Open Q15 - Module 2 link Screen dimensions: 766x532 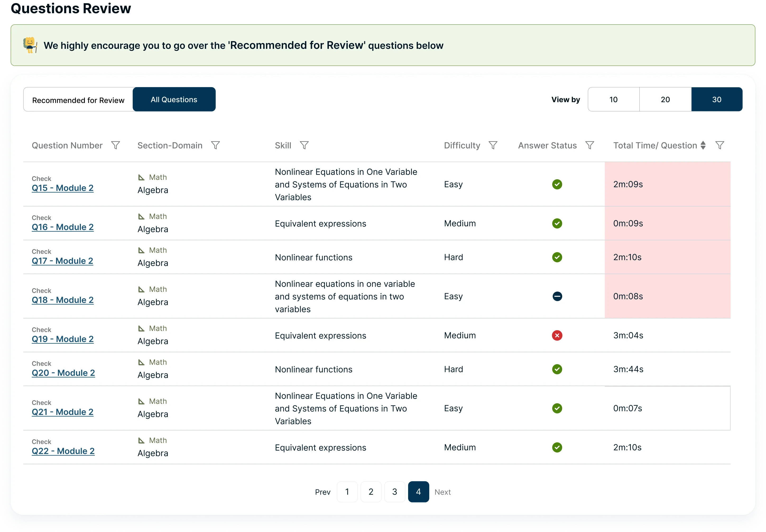62,188
